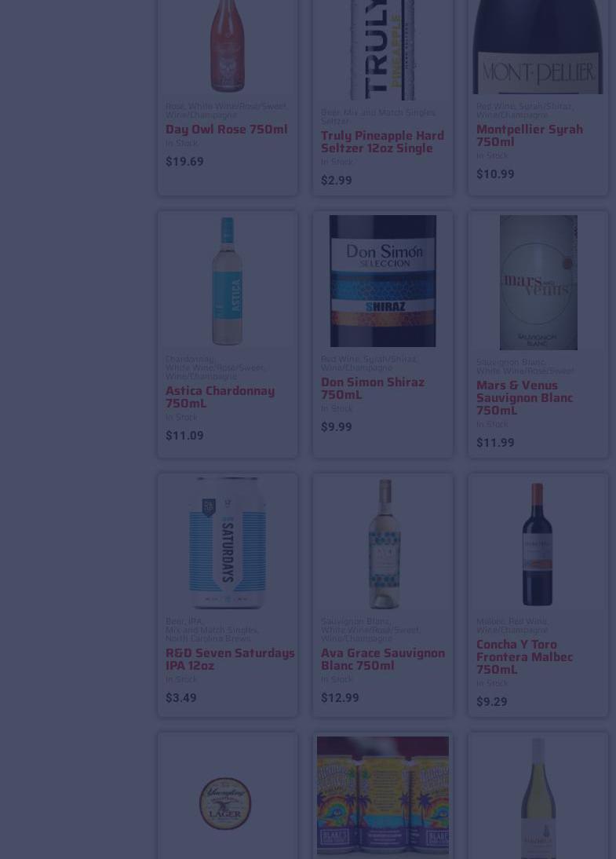Click the Day Owl Rose bottle image
Image resolution: width=616 pixels, height=859 pixels.
(228, 46)
